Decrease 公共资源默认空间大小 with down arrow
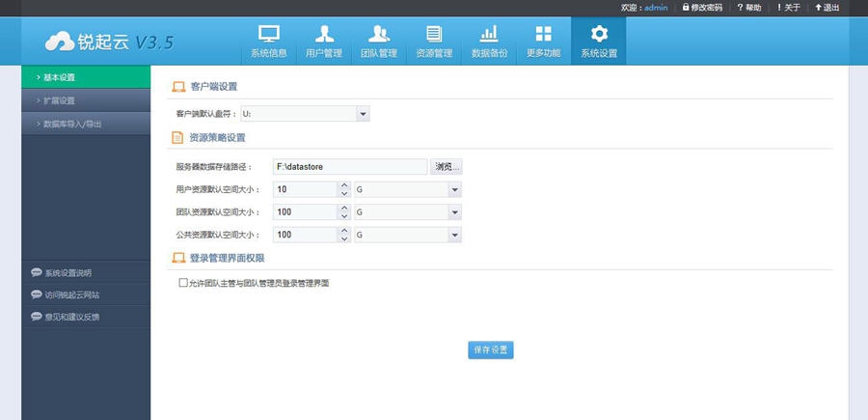Screen dimensions: 868x420 [x=344, y=238]
